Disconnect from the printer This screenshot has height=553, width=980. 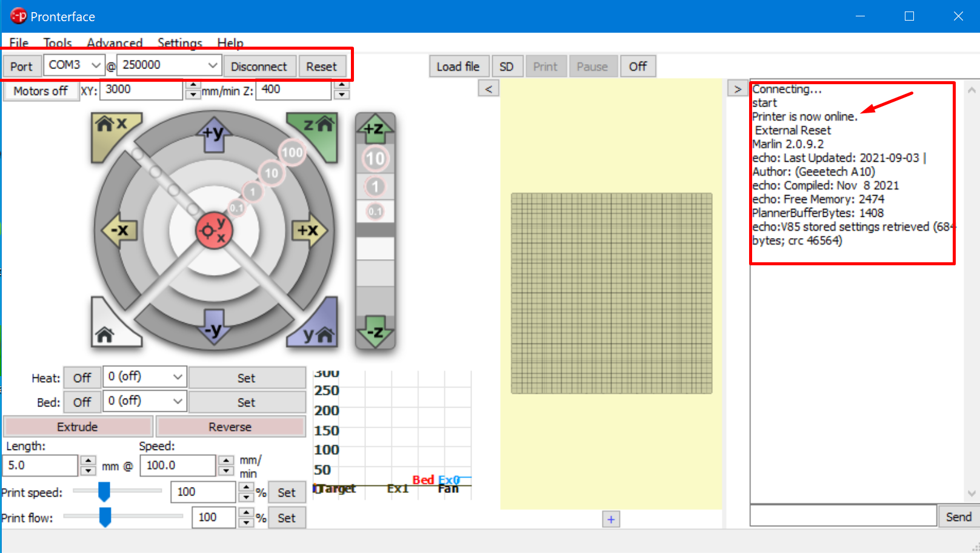tap(259, 67)
